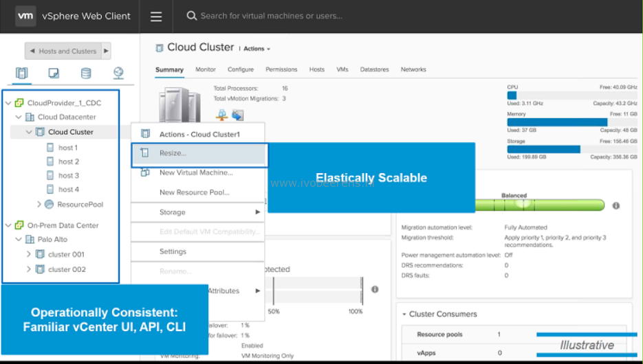
Task: Switch to the VMs tab
Action: (x=342, y=69)
